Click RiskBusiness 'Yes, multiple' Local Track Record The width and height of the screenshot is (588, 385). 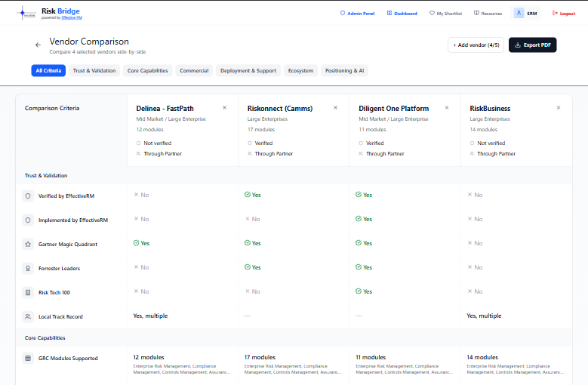484,316
